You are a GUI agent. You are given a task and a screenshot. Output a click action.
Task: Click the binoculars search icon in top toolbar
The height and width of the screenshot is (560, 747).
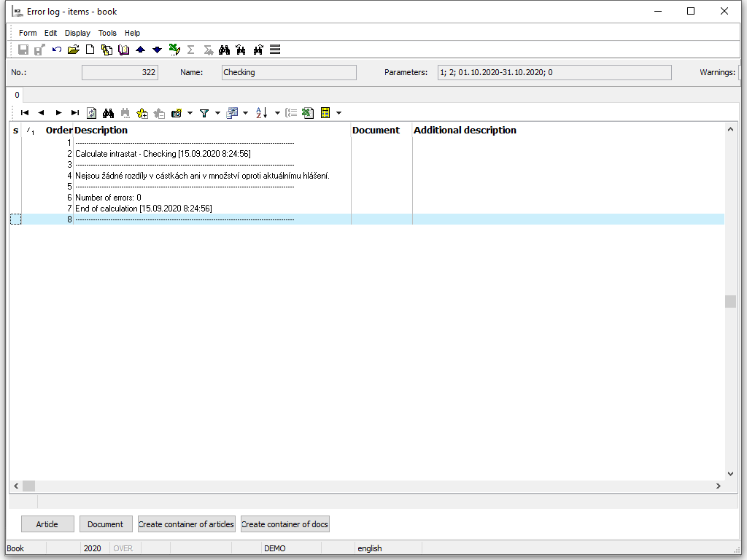click(x=225, y=50)
